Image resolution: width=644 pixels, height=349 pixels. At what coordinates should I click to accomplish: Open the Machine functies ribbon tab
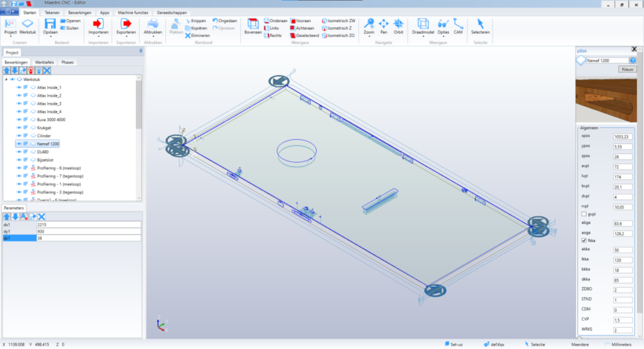(x=132, y=12)
